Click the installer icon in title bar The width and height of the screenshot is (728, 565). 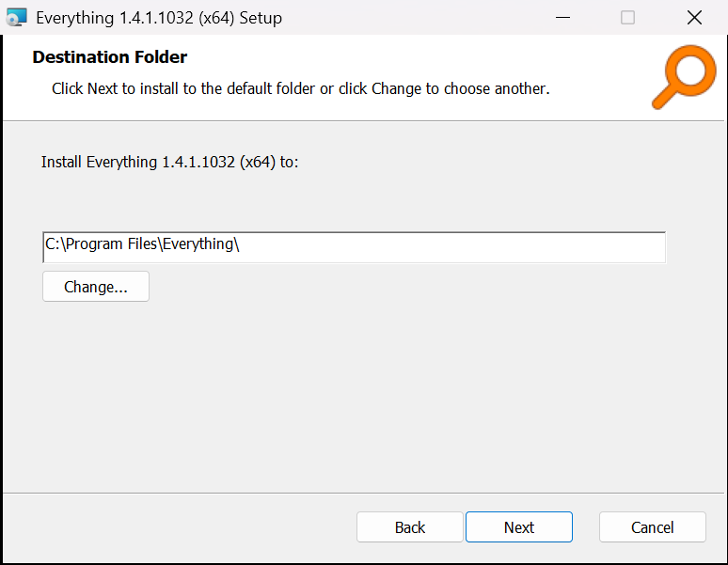coord(16,18)
